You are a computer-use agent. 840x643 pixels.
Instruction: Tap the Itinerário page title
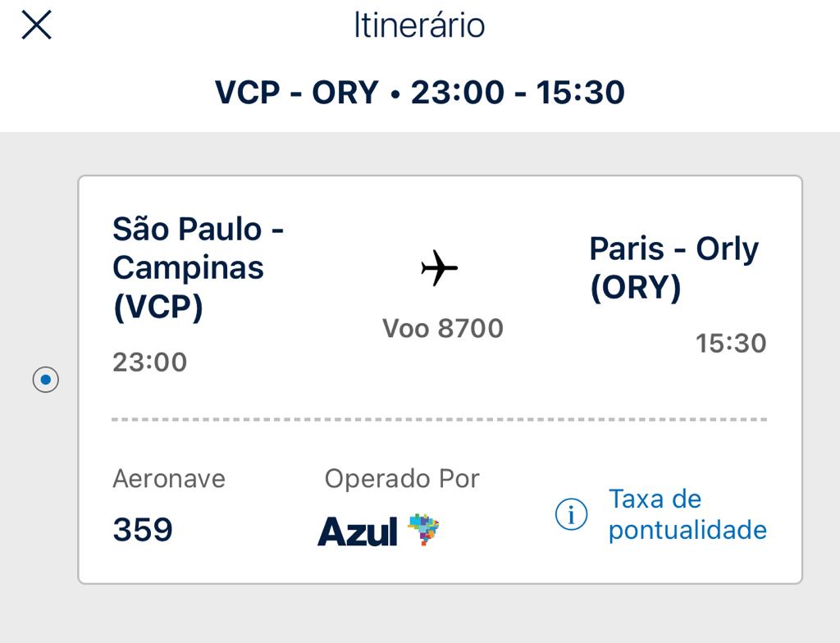pos(419,25)
